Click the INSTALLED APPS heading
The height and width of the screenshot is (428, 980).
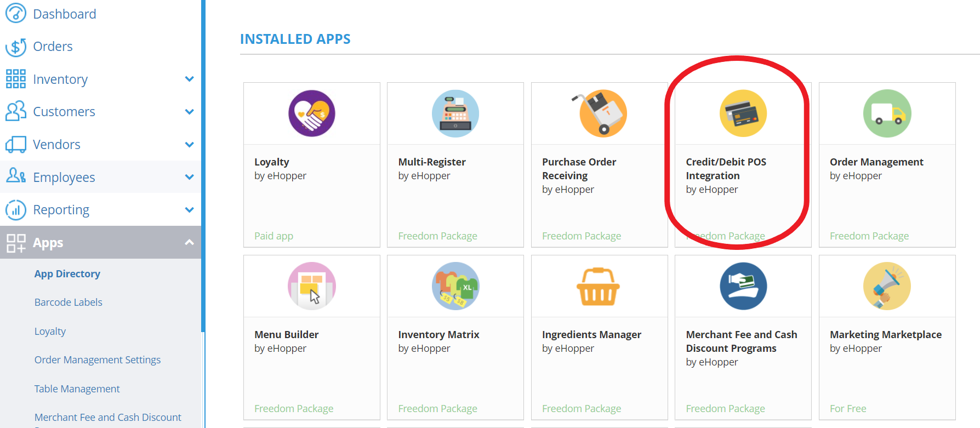(295, 39)
